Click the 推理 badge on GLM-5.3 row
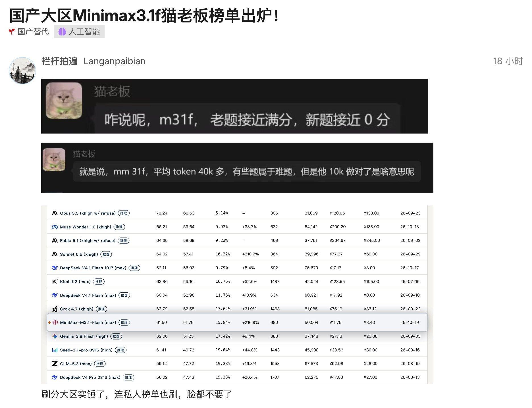The image size is (532, 408). click(100, 364)
